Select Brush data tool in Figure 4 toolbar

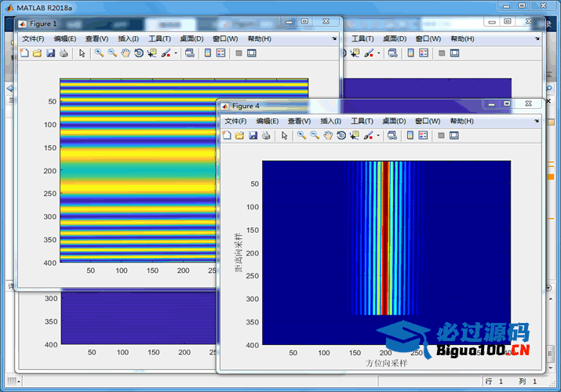[368, 136]
